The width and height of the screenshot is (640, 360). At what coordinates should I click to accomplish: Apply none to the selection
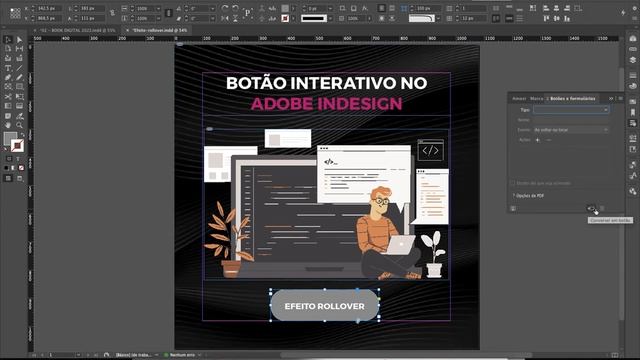coord(21,168)
